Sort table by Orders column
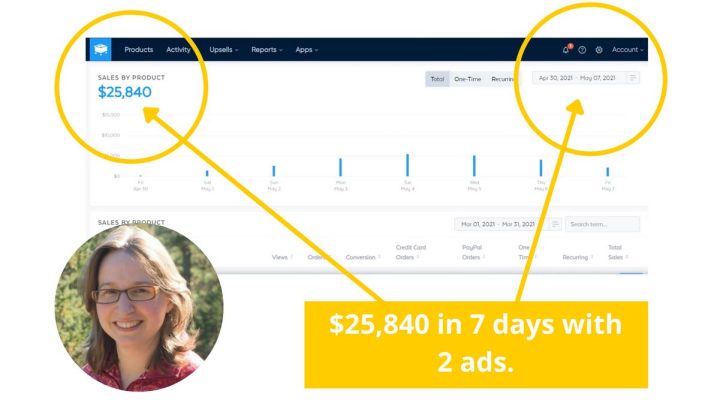723x400 pixels. coord(318,257)
